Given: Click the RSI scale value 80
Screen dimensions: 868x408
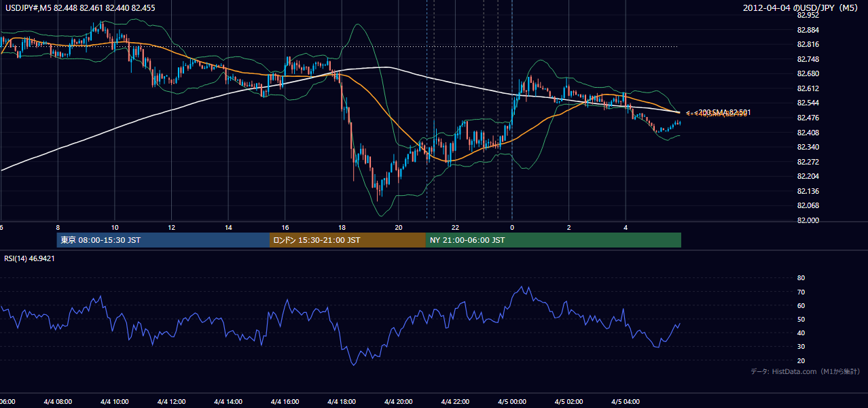Looking at the screenshot, I should [801, 278].
